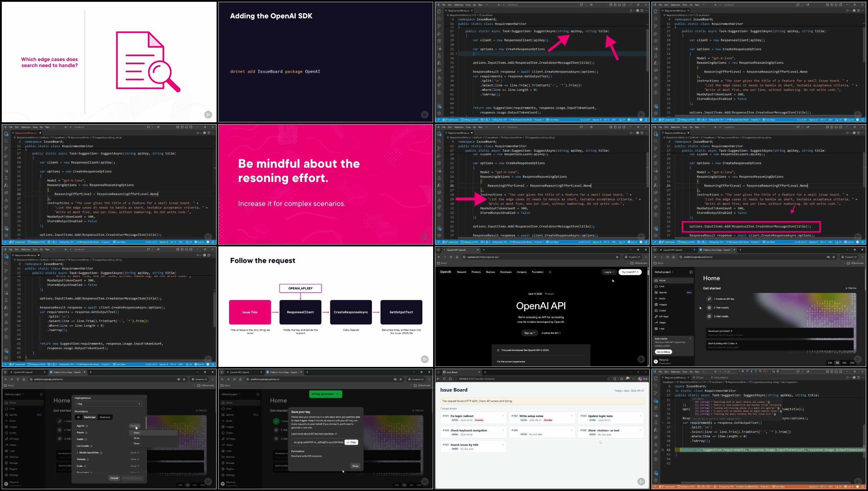Screen dimensions: 868x491
Task: Choose Write from the Agents permission menu
Action: (137, 438)
